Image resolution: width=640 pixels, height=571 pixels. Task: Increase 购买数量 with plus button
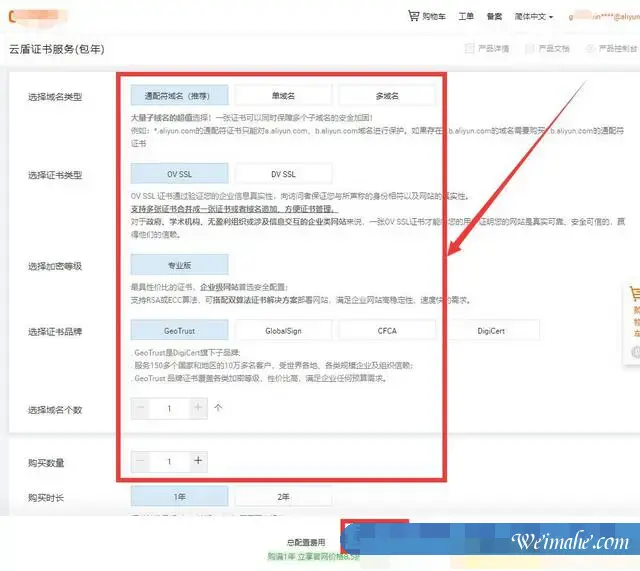(x=198, y=461)
